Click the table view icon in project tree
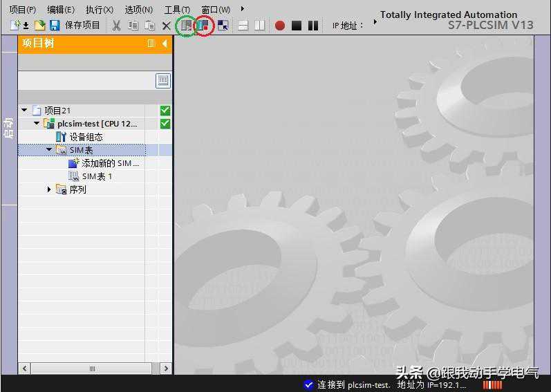Image resolution: width=551 pixels, height=392 pixels. click(x=163, y=81)
